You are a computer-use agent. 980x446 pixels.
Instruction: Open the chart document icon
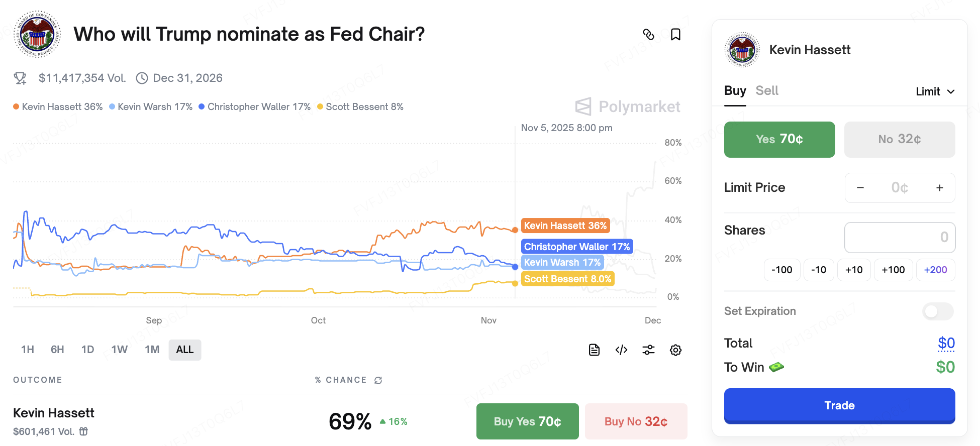tap(594, 350)
